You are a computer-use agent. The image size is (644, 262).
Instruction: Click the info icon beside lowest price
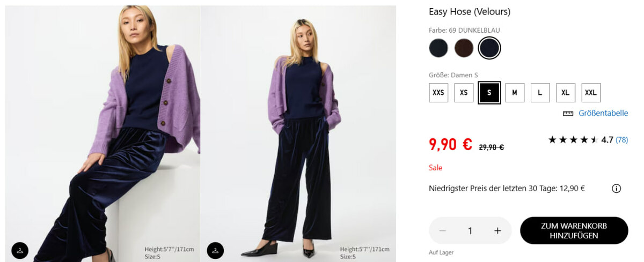616,189
